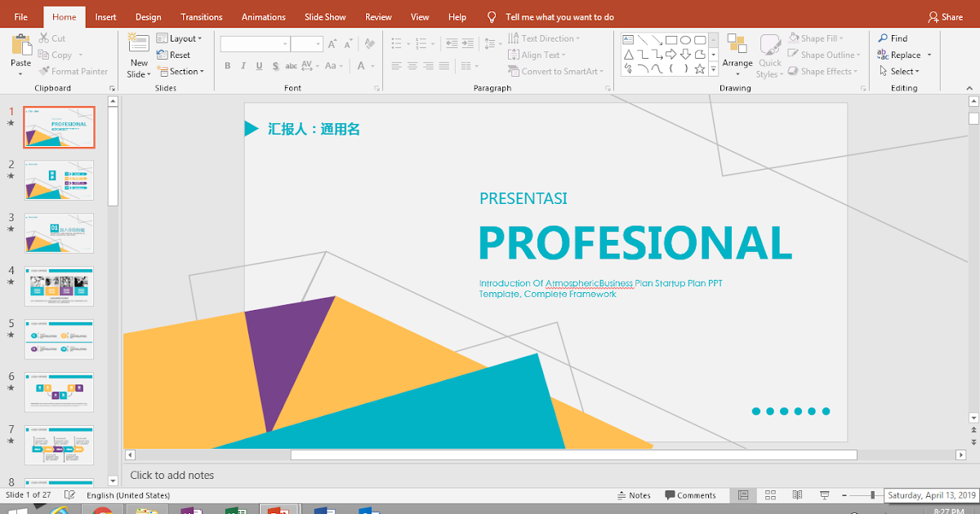Toggle center text alignment

click(x=413, y=66)
